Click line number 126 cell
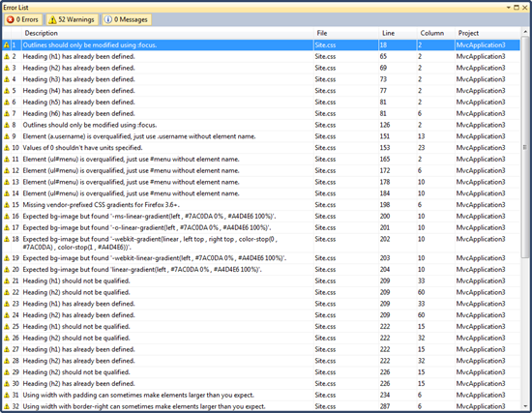The height and width of the screenshot is (413, 532). click(x=385, y=125)
